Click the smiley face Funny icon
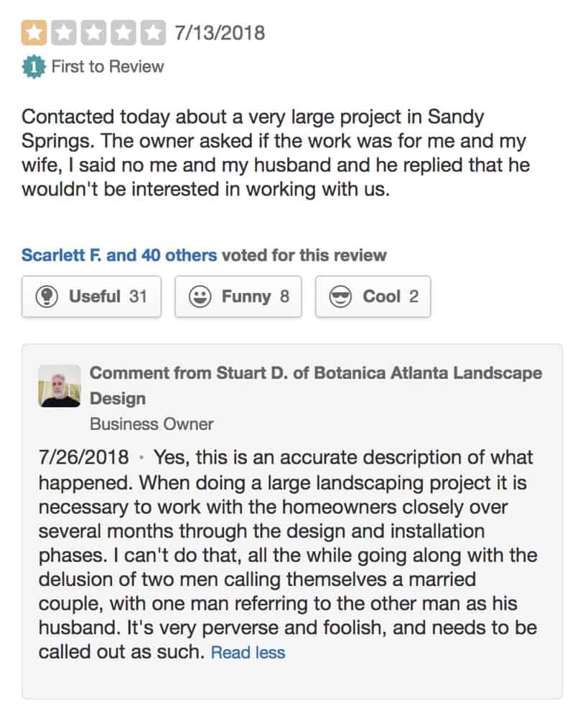Image resolution: width=588 pixels, height=718 pixels. (200, 297)
